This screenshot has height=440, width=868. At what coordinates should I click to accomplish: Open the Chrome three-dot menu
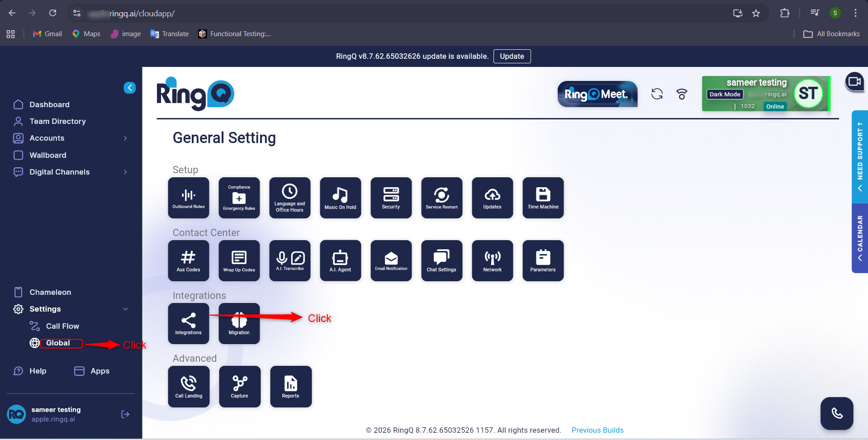(855, 14)
